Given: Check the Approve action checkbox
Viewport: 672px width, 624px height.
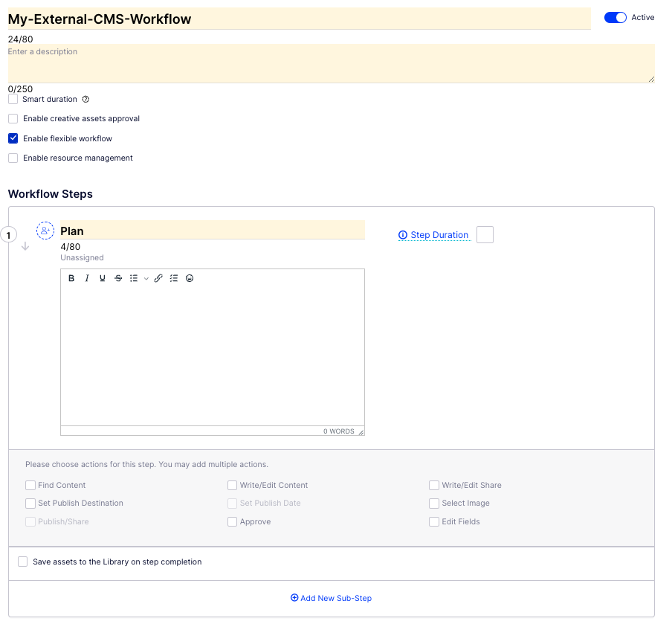Looking at the screenshot, I should click(233, 522).
